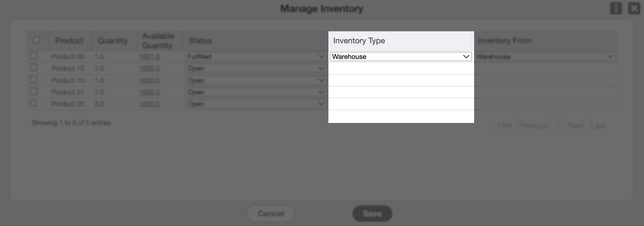Click the Previous pagination link
The image size is (644, 226).
pyautogui.click(x=533, y=126)
